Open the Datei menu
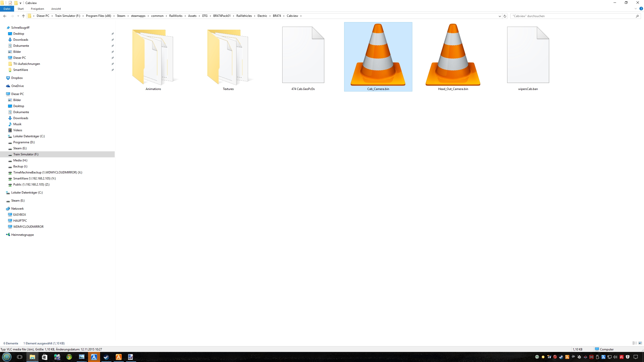 point(7,9)
